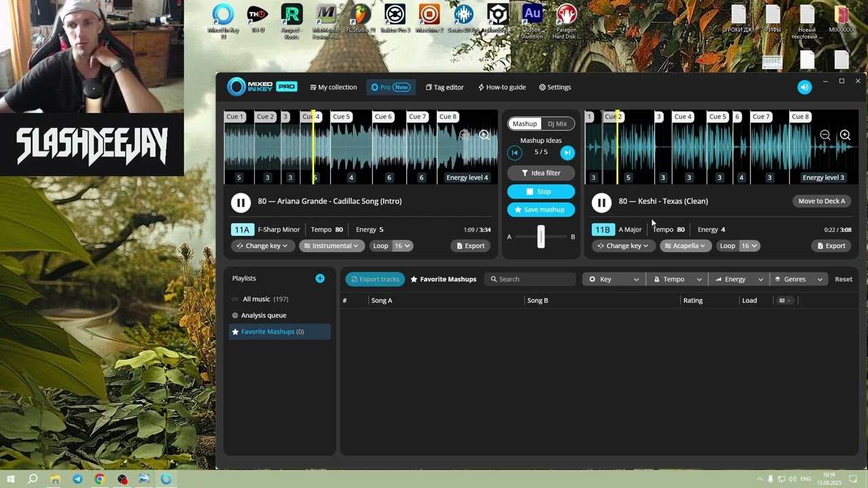Screen dimensions: 868x488
Task: Switch to DJ Mix mode
Action: pos(557,123)
